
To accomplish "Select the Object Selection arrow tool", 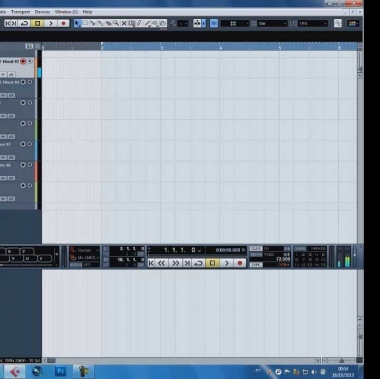I will point(77,23).
